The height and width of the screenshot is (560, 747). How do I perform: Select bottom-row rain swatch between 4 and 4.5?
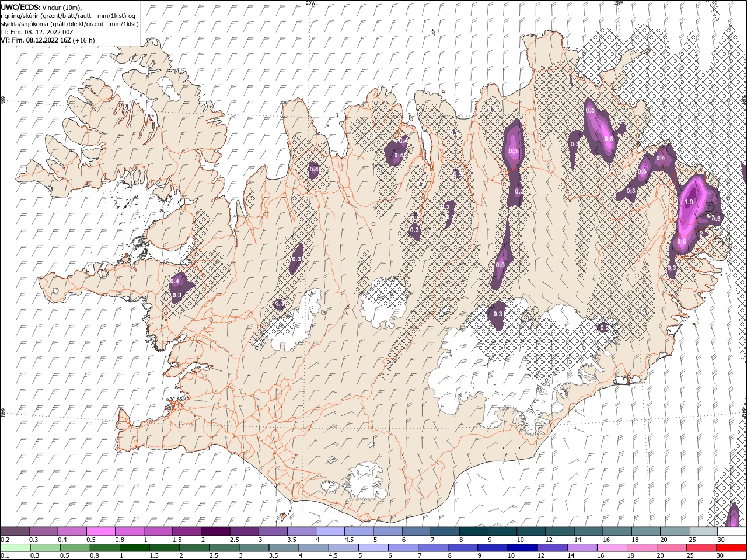click(x=314, y=548)
